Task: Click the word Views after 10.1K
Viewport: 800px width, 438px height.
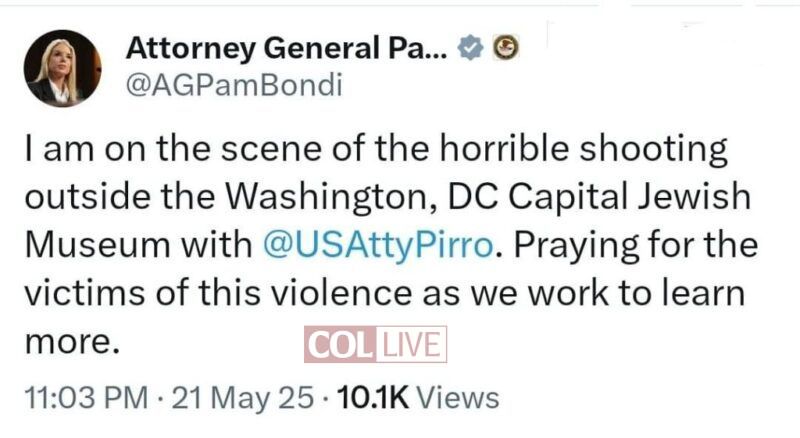Action: click(x=456, y=398)
